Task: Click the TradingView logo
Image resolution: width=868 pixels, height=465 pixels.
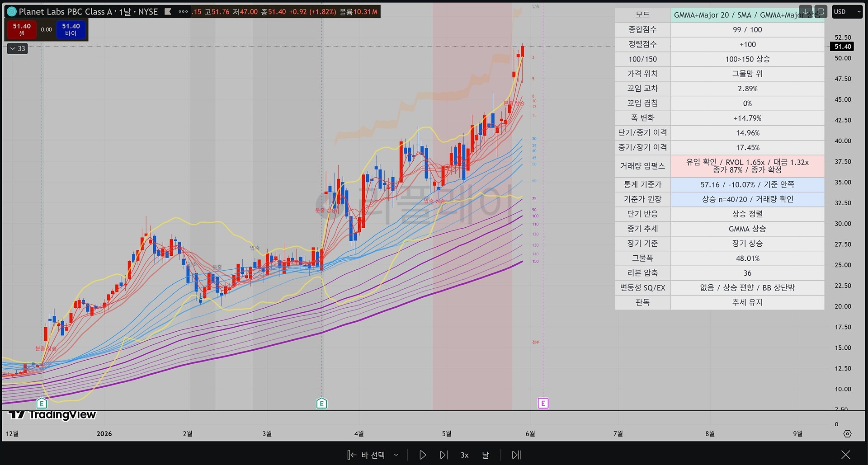Action: tap(52, 414)
